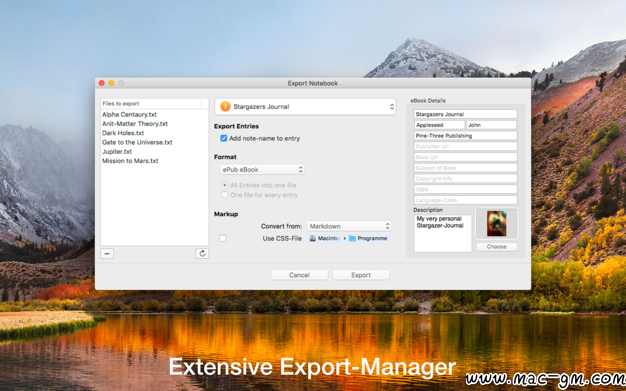Select Dark Holes.txt in the file list
This screenshot has width=626, height=391.
tap(123, 133)
